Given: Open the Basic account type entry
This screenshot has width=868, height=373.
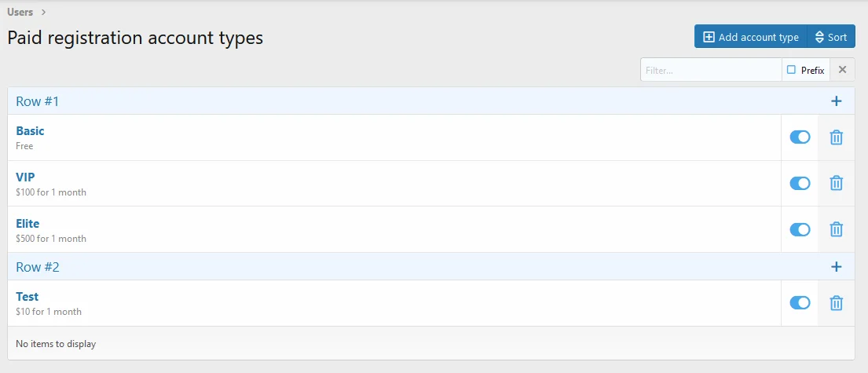Looking at the screenshot, I should [30, 131].
